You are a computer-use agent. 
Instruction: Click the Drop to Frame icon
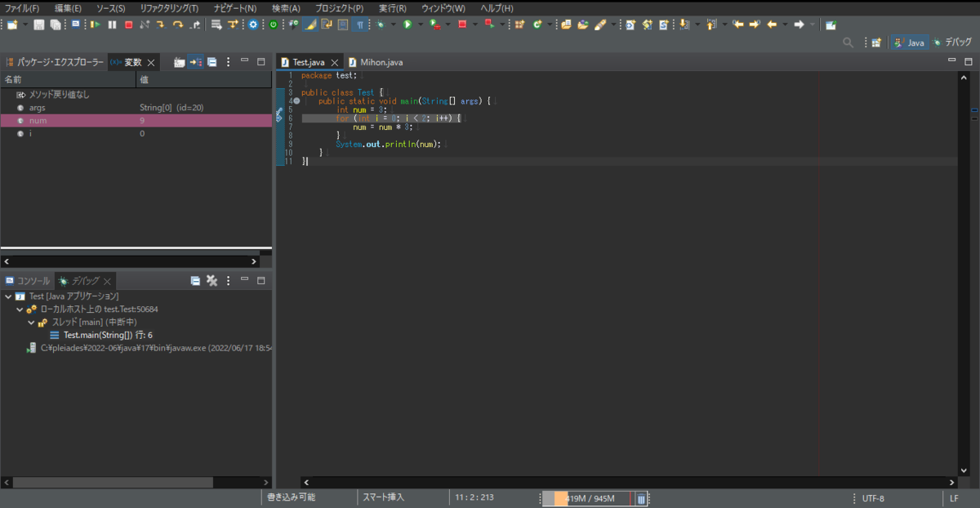216,25
